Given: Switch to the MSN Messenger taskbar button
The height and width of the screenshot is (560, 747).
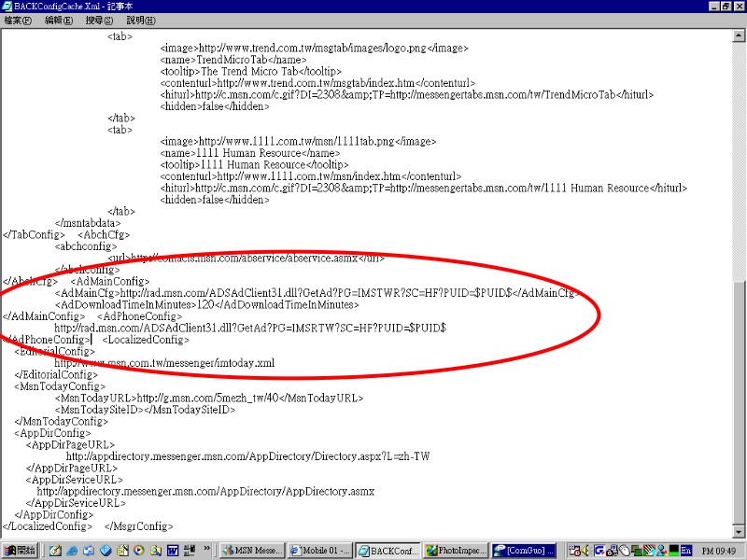Looking at the screenshot, I should tap(252, 551).
